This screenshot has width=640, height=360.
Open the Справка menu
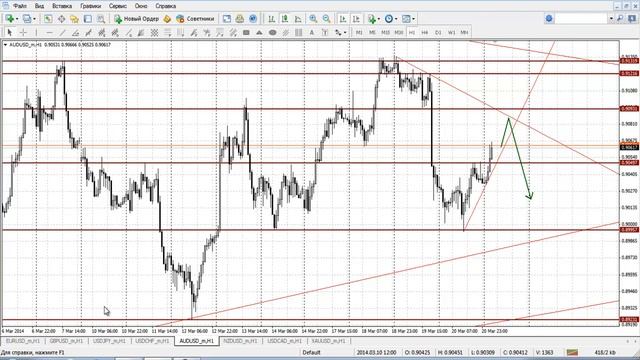(x=166, y=6)
